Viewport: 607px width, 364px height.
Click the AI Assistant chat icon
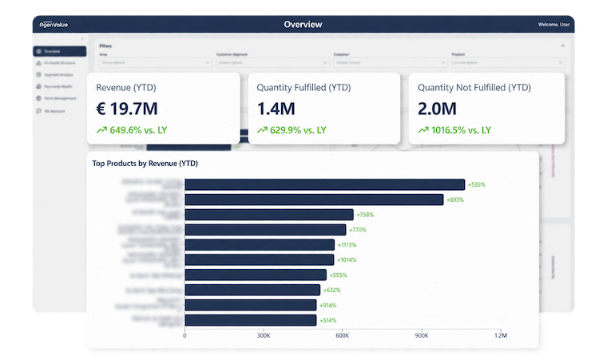tap(38, 111)
